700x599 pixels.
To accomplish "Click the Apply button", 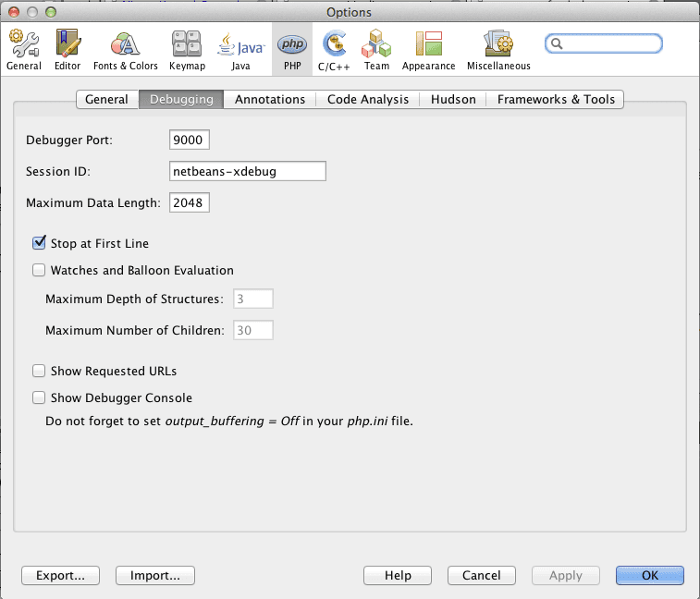I will tap(566, 575).
